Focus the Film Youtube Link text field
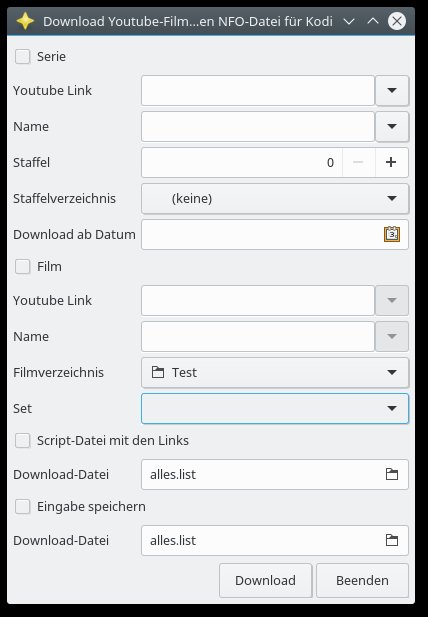Viewport: 428px width, 617px height. coord(258,300)
